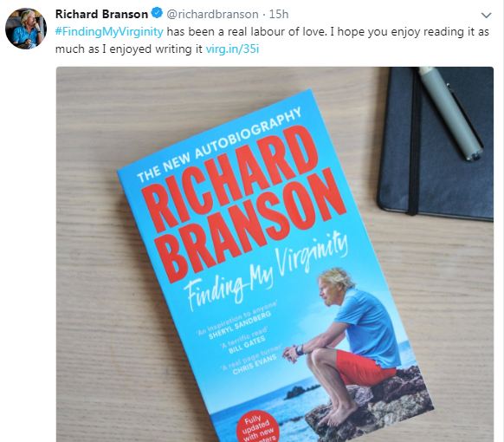Expand the tweet options chevron menu
Screen dimensions: 504x442
point(486,15)
